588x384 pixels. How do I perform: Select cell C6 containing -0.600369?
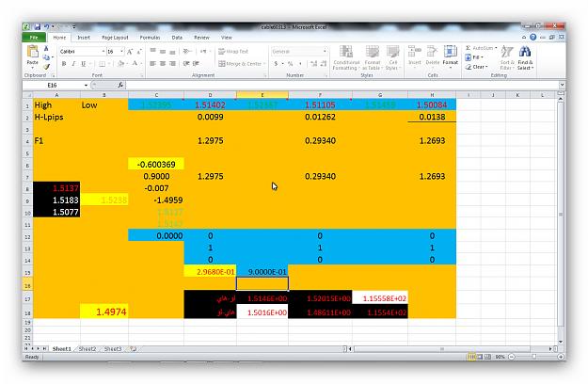pyautogui.click(x=156, y=165)
